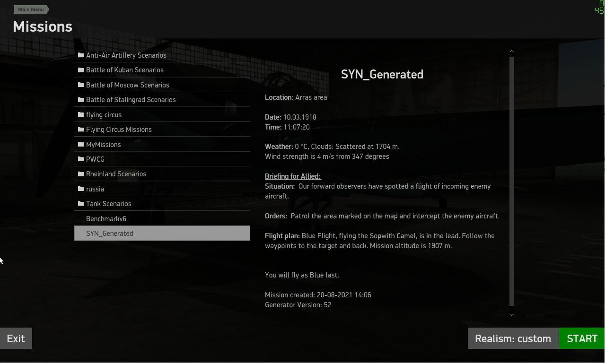Image resolution: width=605 pixels, height=364 pixels.
Task: Click the Mission created date line
Action: [x=318, y=295]
